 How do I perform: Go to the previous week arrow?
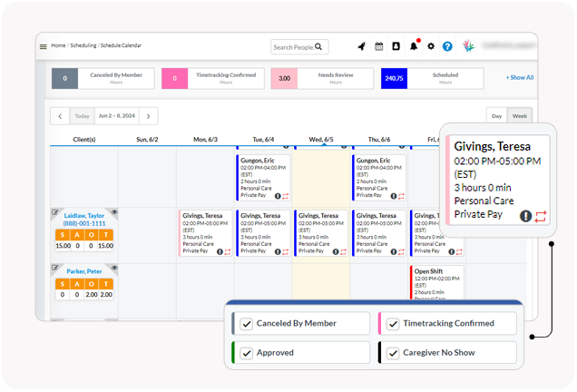point(60,116)
